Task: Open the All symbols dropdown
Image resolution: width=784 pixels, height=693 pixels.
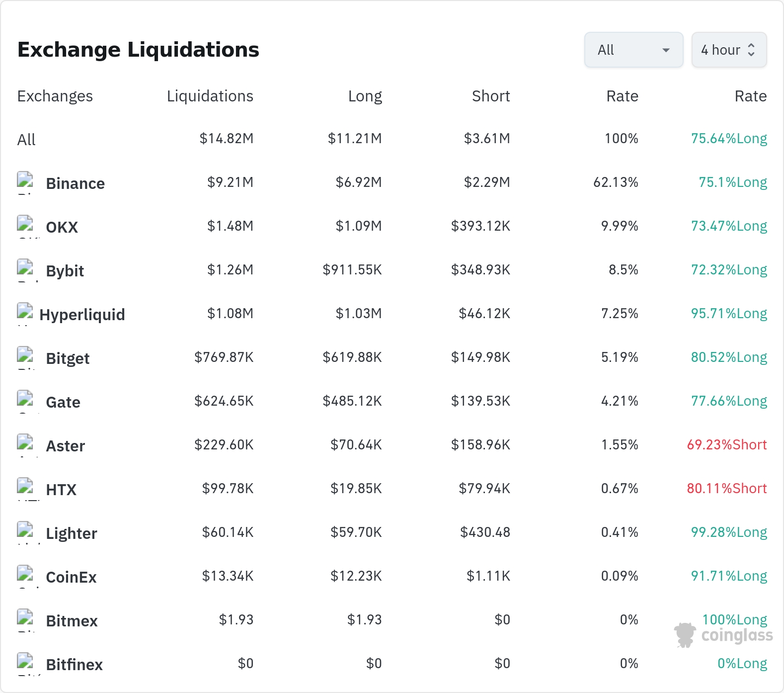Action: click(x=633, y=50)
